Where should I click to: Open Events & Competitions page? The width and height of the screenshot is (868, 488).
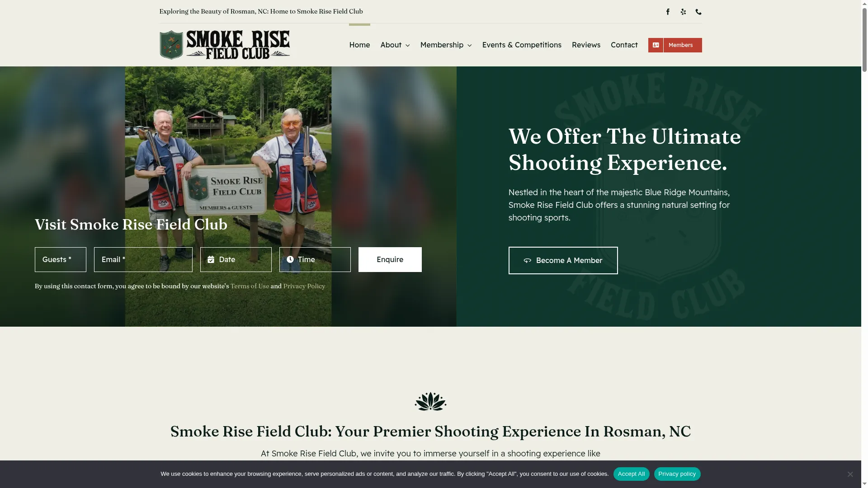pyautogui.click(x=522, y=45)
